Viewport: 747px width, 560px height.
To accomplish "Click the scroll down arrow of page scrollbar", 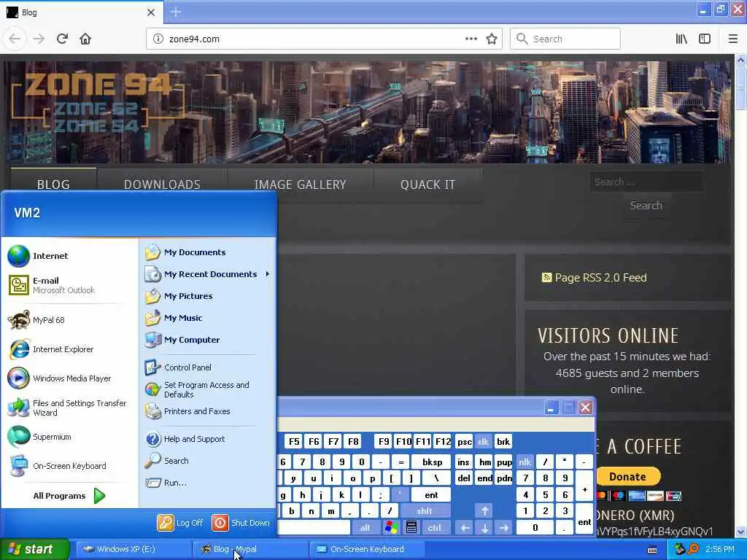I will coord(740,532).
